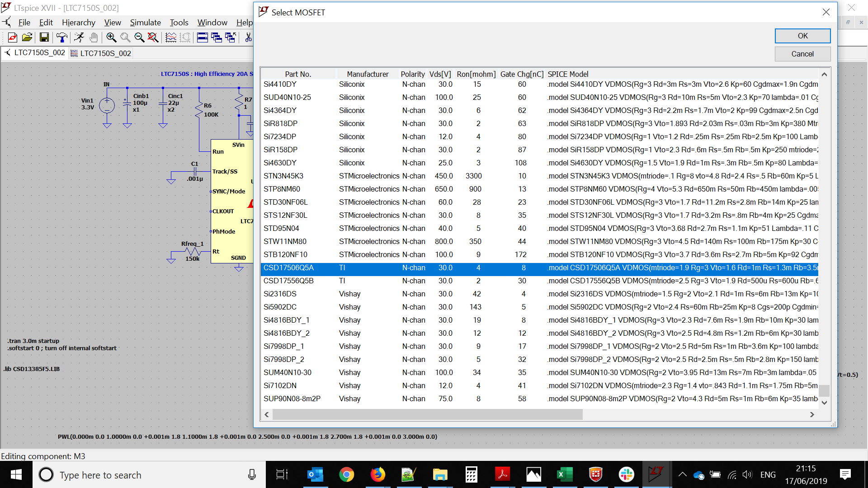This screenshot has height=488, width=868.
Task: Sort the list by Manufacturer column
Action: point(368,74)
